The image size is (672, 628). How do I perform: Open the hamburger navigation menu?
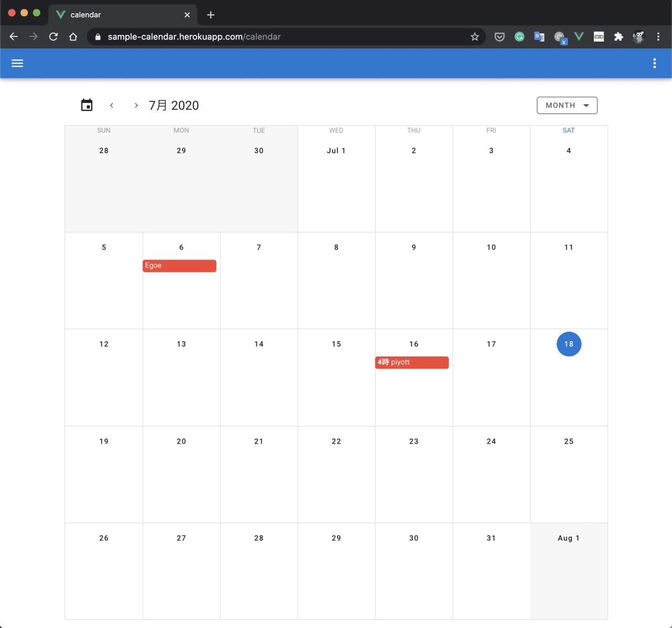click(x=17, y=64)
